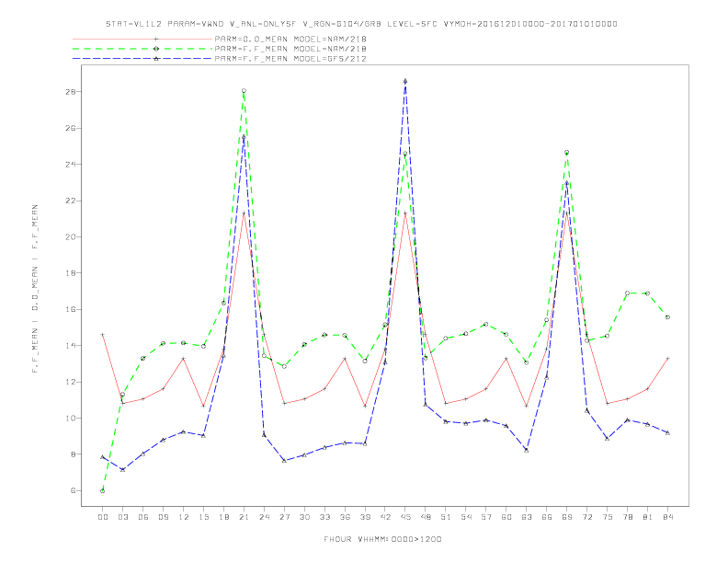This screenshot has width=728, height=563.
Task: Click y-axis tick label 12
Action: (x=71, y=382)
